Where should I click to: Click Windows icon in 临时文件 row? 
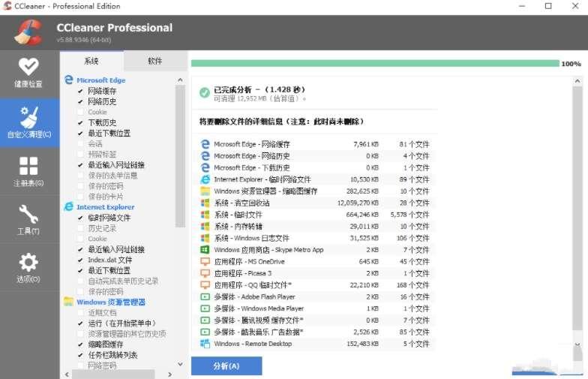pyautogui.click(x=205, y=215)
